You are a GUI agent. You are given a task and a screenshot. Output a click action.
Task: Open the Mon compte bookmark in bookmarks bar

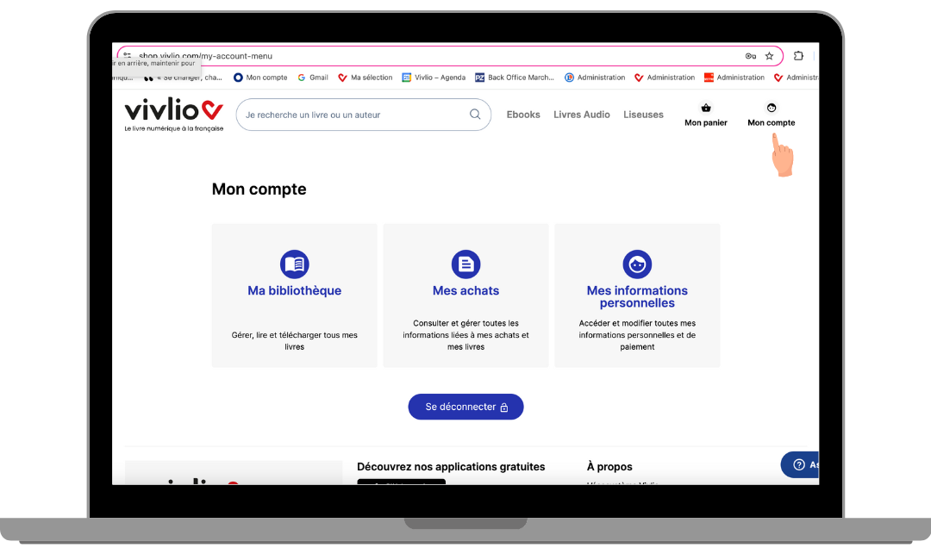point(260,78)
